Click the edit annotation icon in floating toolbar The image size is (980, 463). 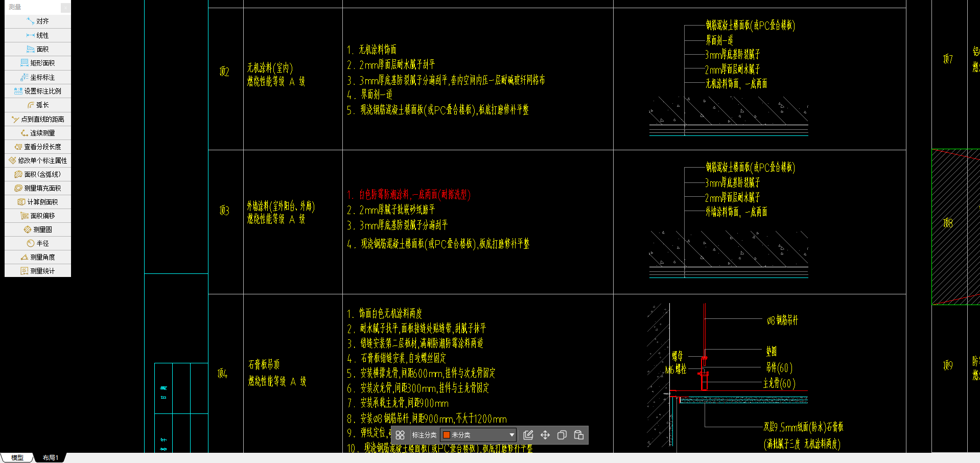pos(528,435)
